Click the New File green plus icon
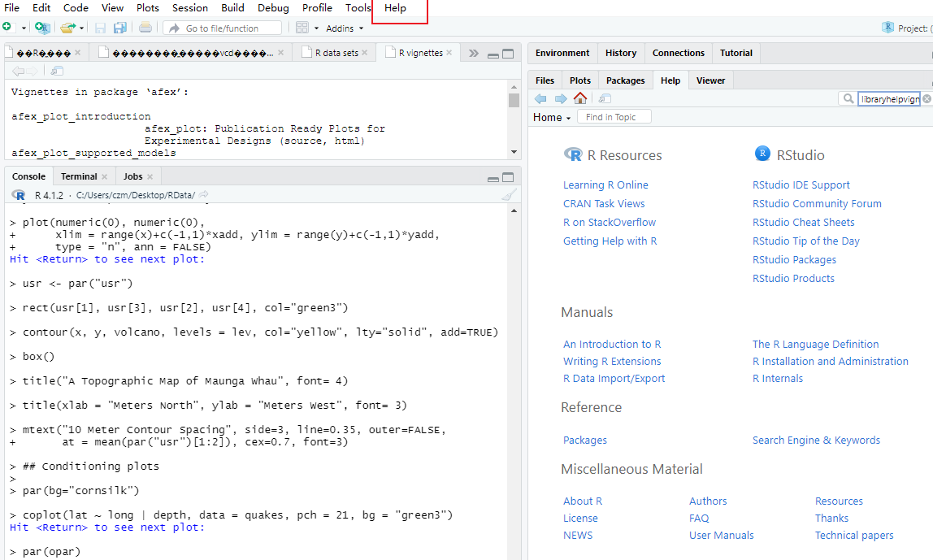Screen dimensions: 933x560 coord(7,27)
